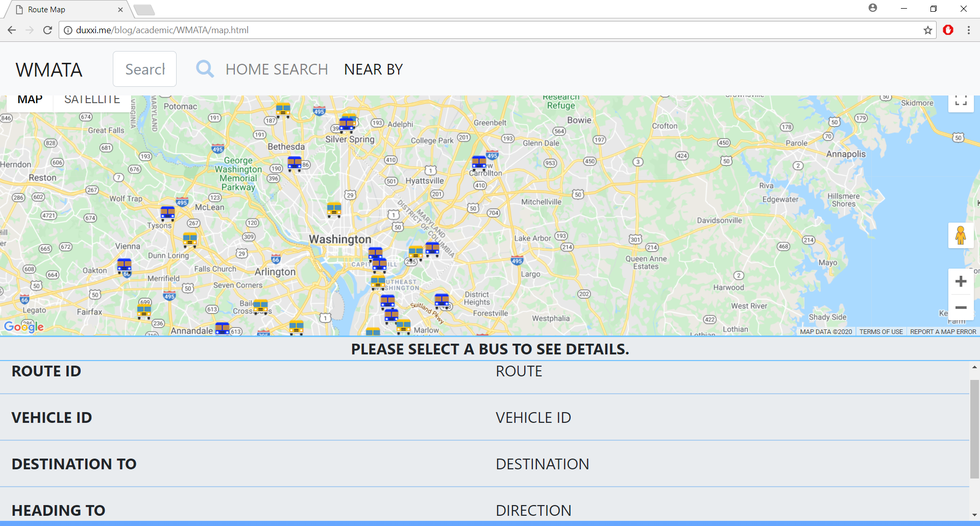Go back to previous page

[12, 30]
